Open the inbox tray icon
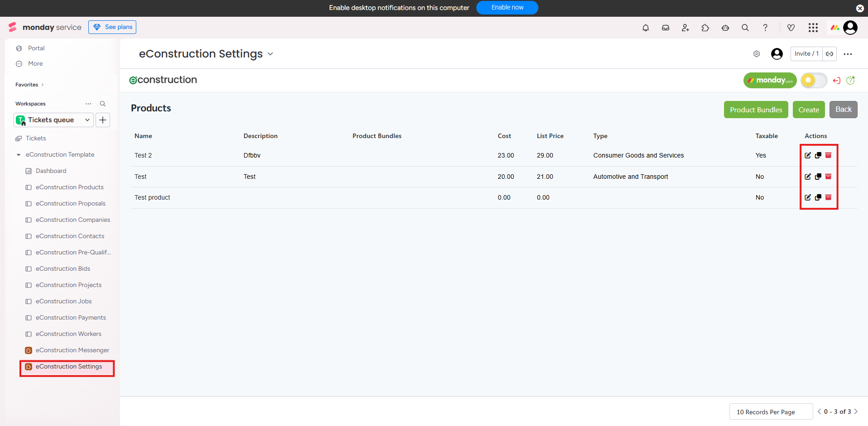The height and width of the screenshot is (426, 868). coord(665,28)
